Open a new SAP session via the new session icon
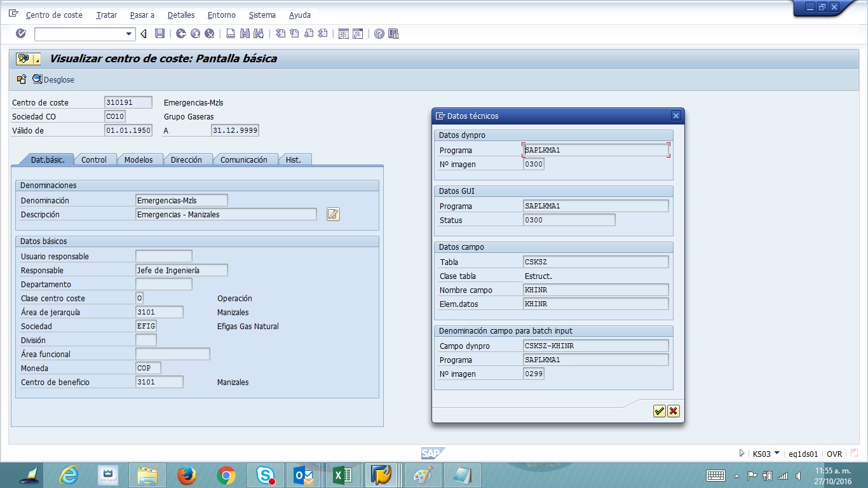 coord(344,33)
